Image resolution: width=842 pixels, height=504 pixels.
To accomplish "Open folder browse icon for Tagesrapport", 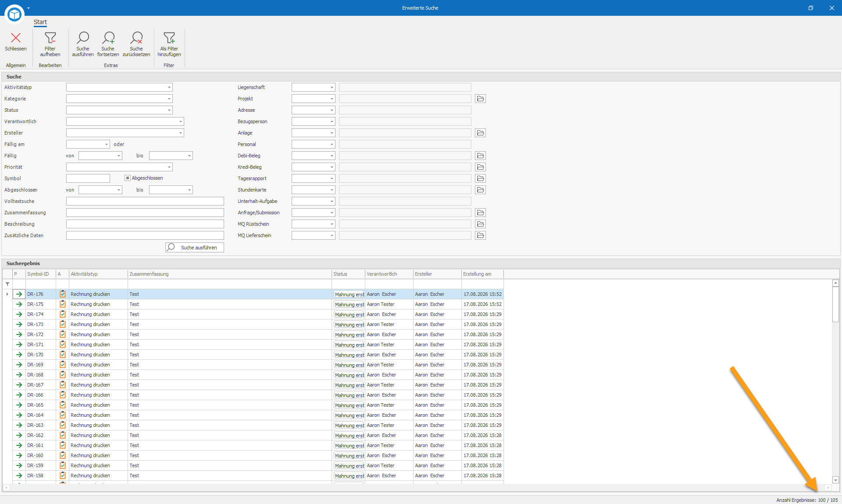I will pos(480,178).
